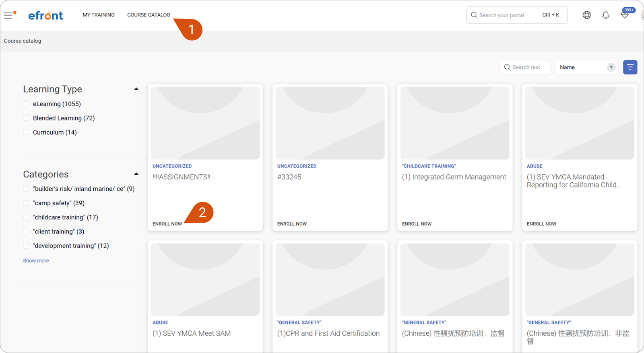
Task: Click the Course catalog breadcrumb
Action: 23,41
